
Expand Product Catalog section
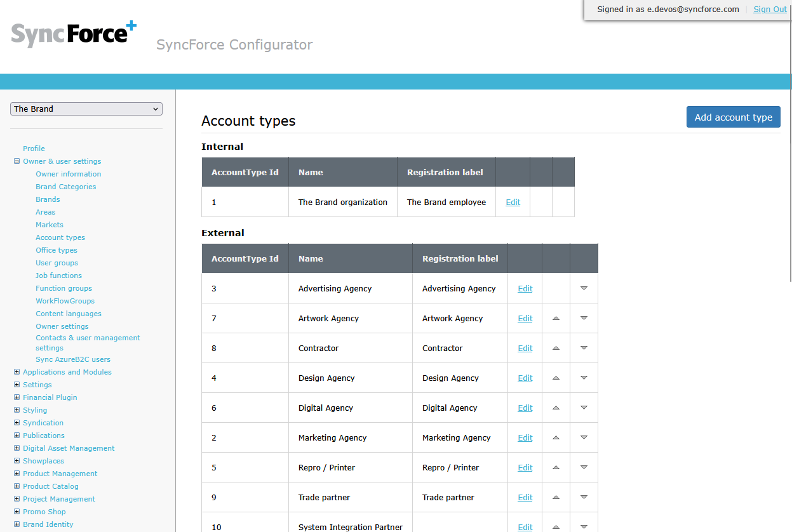(17, 486)
